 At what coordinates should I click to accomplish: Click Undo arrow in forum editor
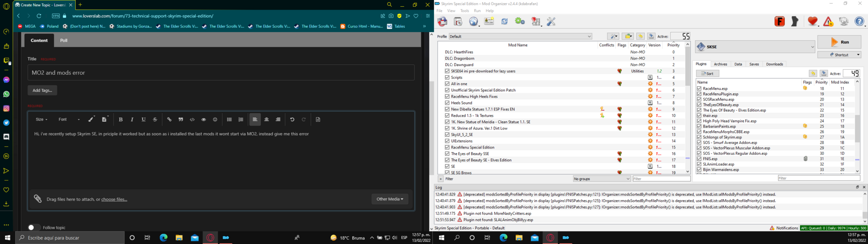(292, 120)
